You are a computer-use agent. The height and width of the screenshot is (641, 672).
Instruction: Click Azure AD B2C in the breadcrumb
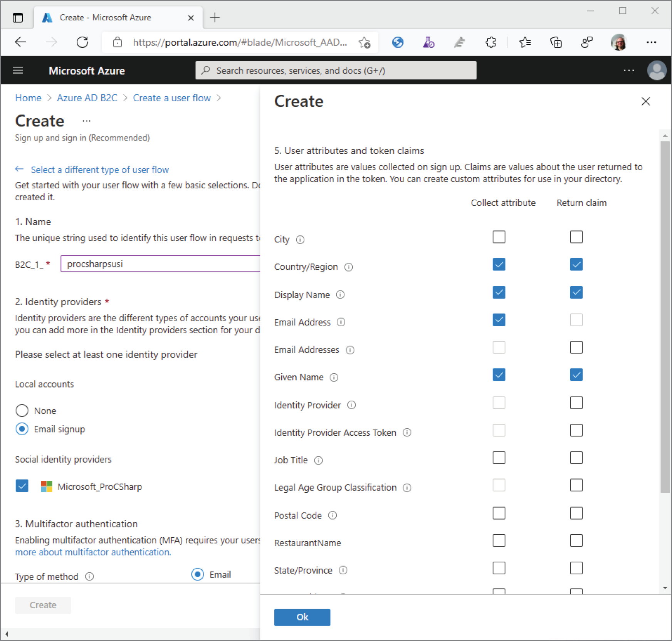click(87, 98)
